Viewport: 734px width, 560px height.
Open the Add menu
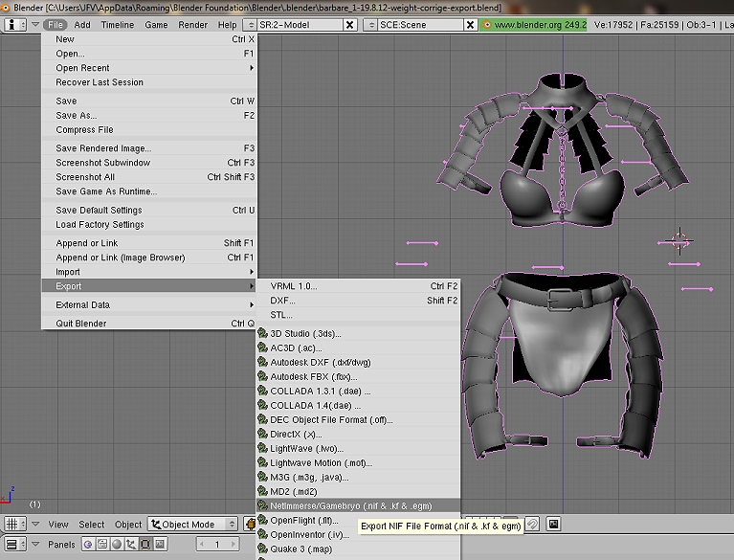click(82, 25)
